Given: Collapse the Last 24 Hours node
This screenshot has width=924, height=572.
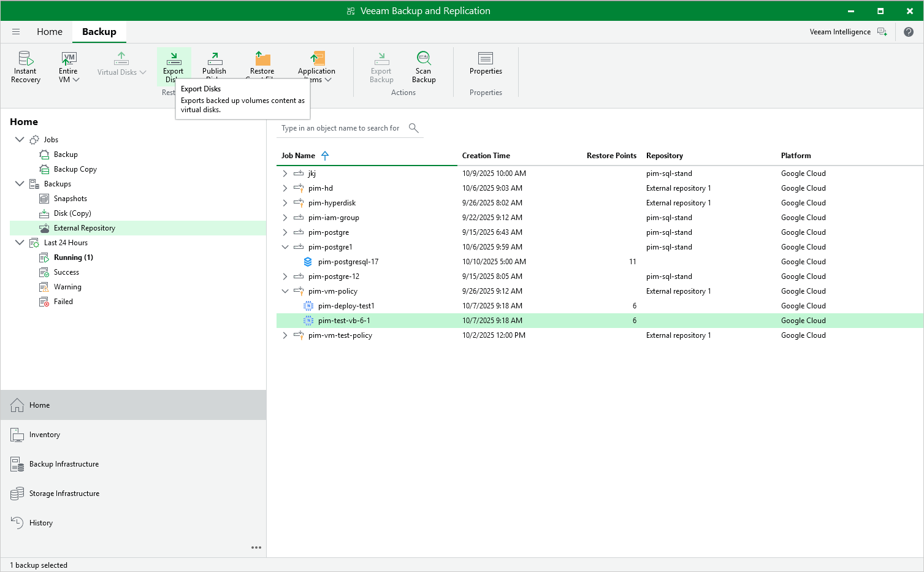Looking at the screenshot, I should [20, 243].
